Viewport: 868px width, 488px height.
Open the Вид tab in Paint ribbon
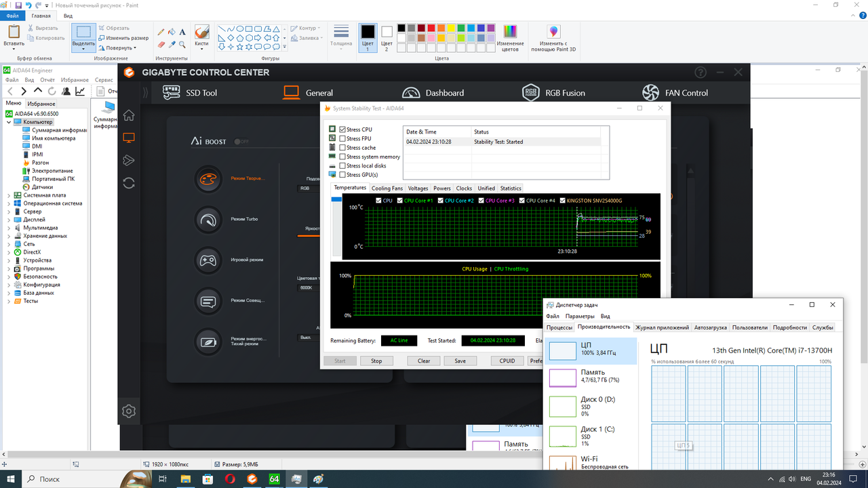[x=68, y=16]
